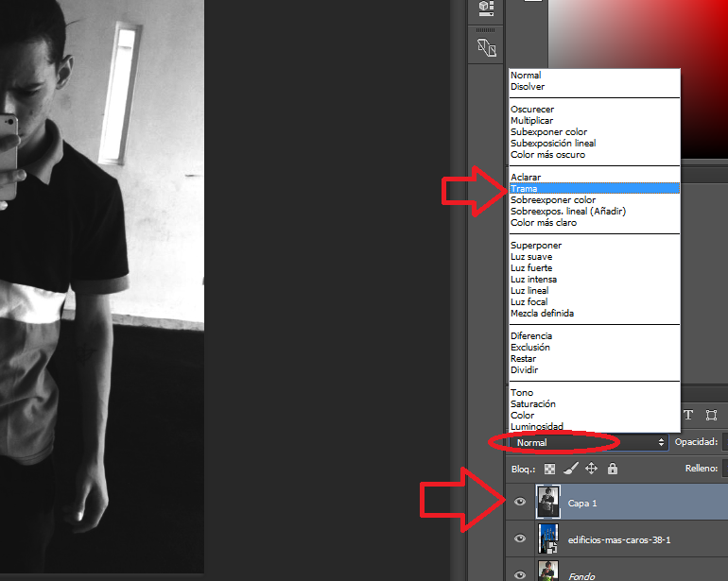Lock transparent pixels checkerboard icon
Image resolution: width=728 pixels, height=581 pixels.
click(x=549, y=470)
